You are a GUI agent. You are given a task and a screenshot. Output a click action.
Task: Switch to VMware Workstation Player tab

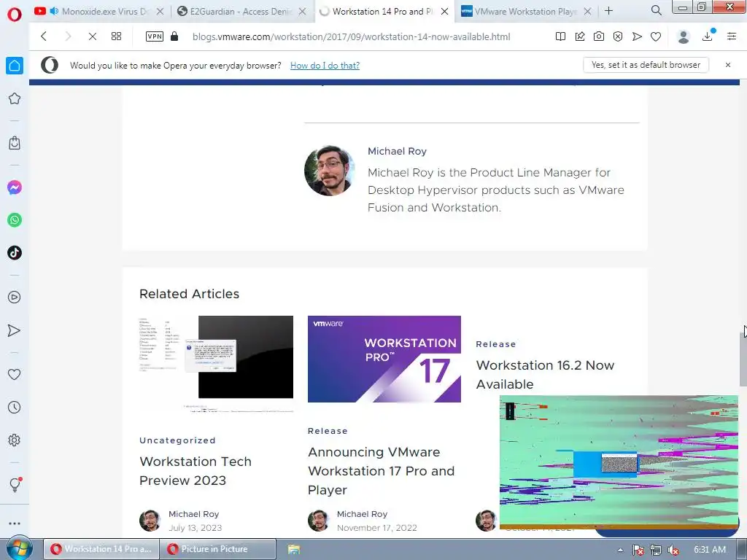(x=526, y=11)
